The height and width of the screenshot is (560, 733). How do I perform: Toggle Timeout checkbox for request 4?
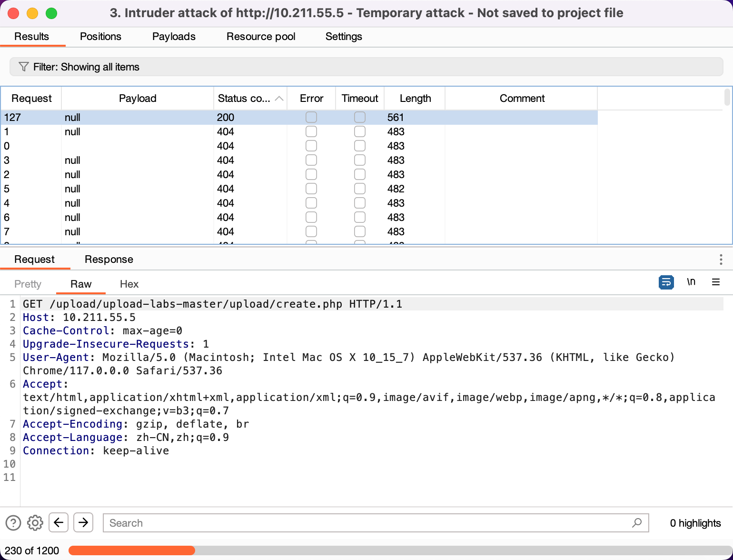[360, 203]
